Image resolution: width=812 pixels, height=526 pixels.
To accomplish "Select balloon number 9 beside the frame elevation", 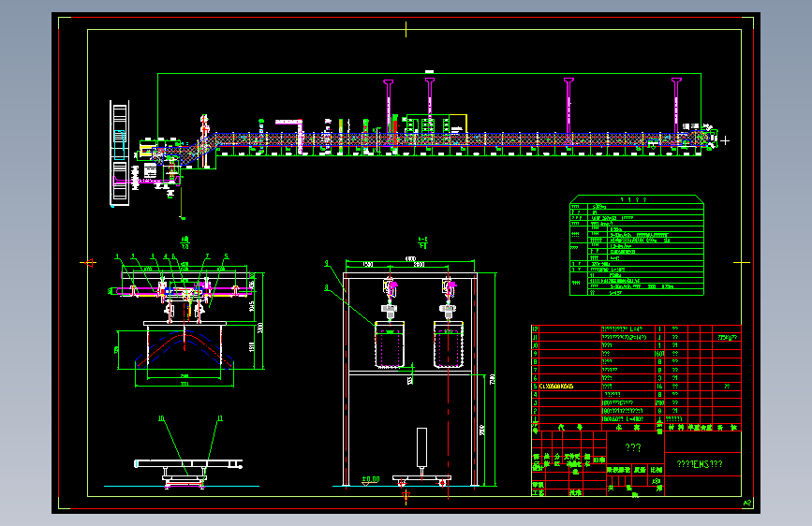I will pos(327,264).
